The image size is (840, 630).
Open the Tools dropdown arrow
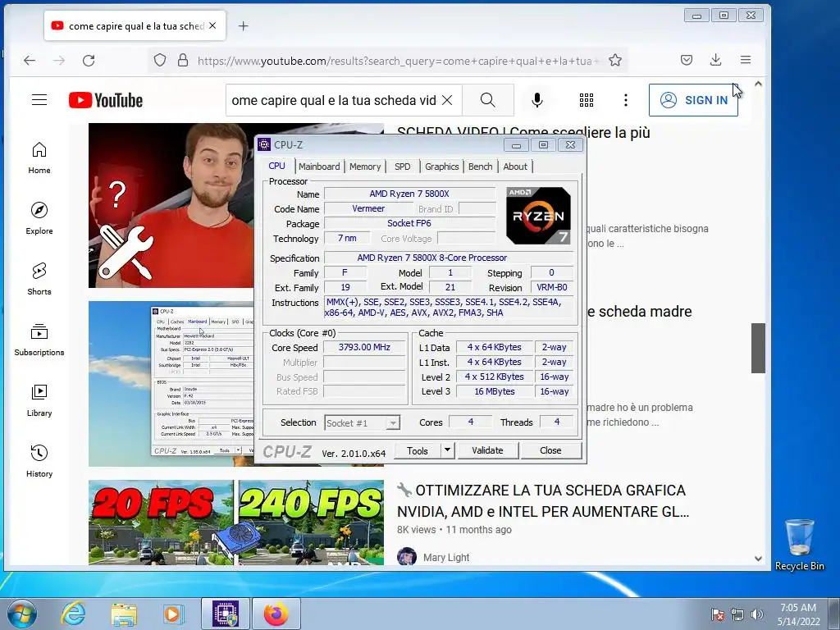(x=447, y=450)
